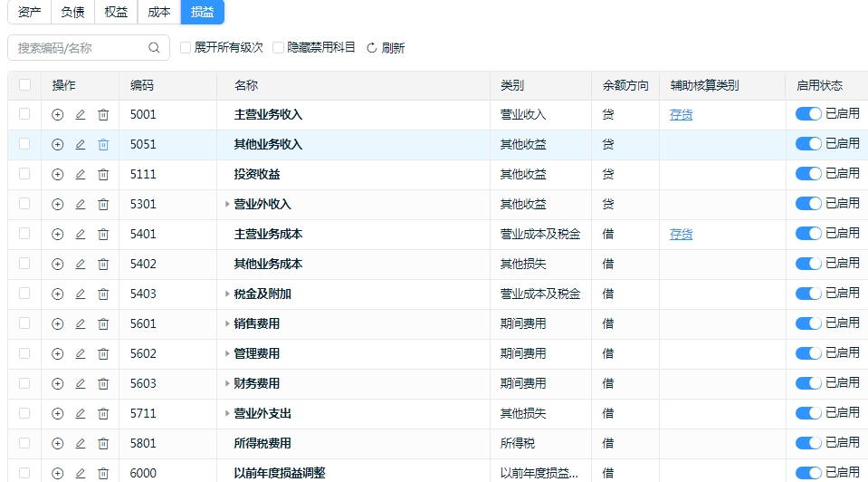
Task: Click the 刷新 refresh icon
Action: (x=371, y=48)
